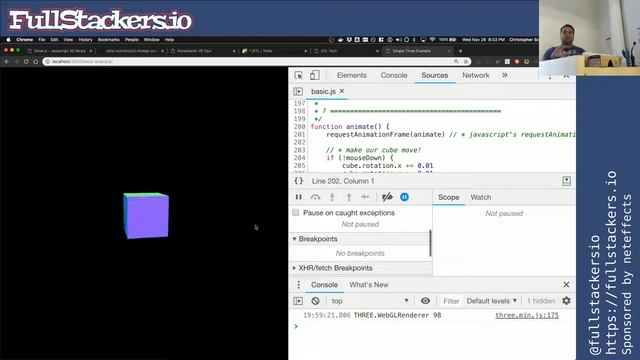The height and width of the screenshot is (360, 640).
Task: Open the Help menu
Action: click(169, 40)
